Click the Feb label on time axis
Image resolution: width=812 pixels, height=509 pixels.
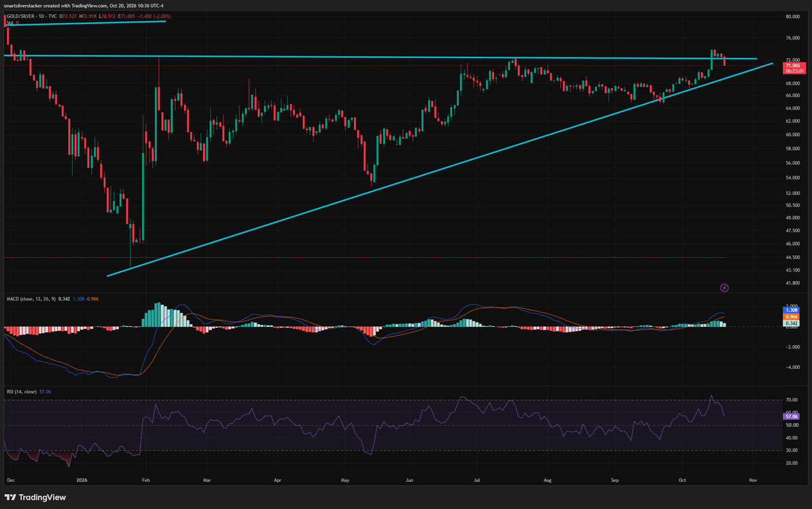(145, 479)
